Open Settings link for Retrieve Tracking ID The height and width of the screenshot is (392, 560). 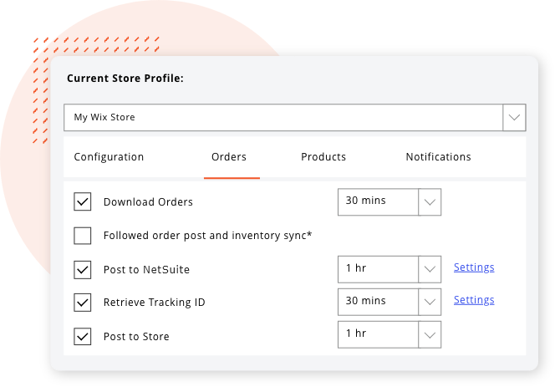(474, 300)
